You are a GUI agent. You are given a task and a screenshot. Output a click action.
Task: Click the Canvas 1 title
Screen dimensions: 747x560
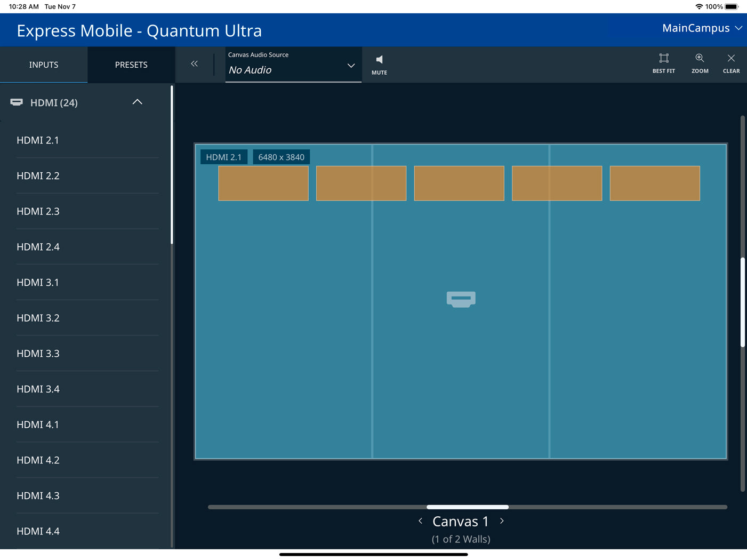pos(461,521)
